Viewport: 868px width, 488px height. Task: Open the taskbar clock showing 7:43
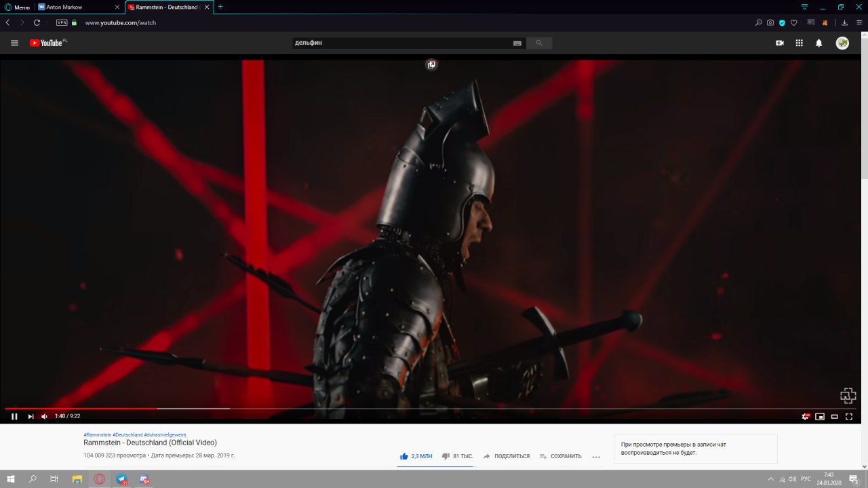[x=829, y=479]
